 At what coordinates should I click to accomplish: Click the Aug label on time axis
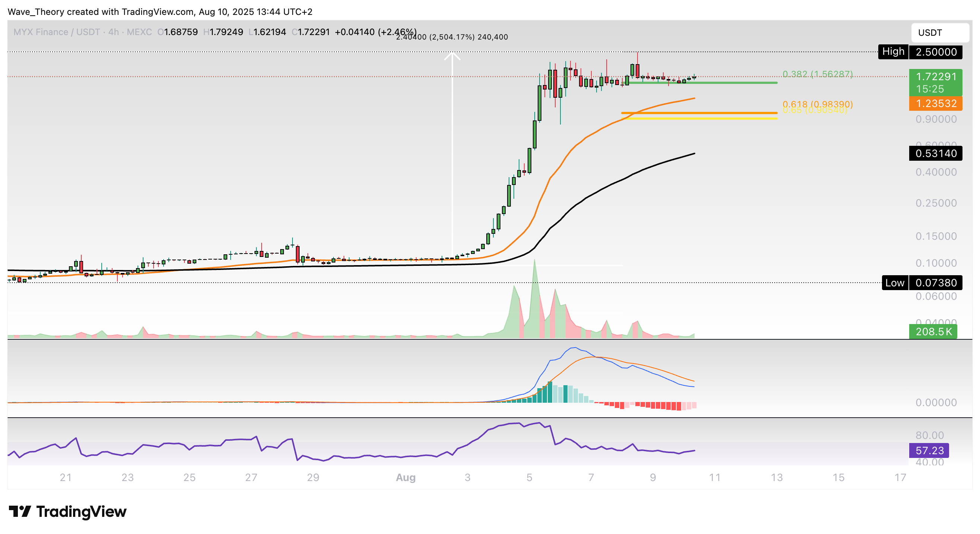coord(405,477)
